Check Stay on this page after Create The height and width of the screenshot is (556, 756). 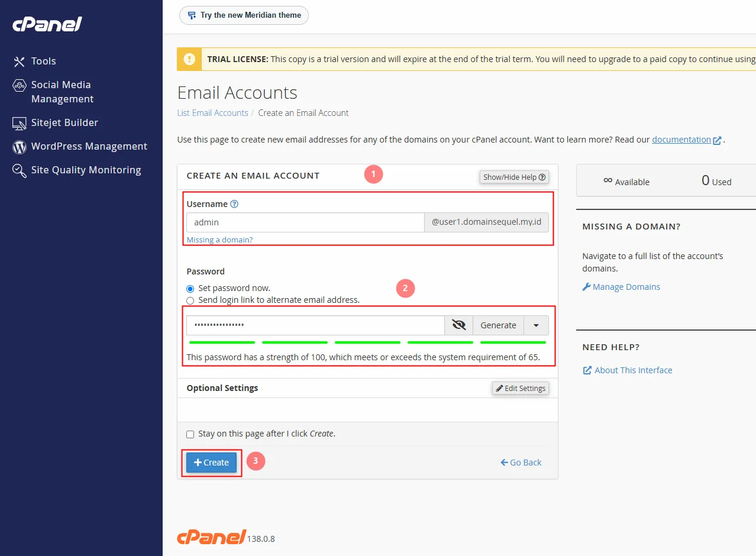(190, 434)
